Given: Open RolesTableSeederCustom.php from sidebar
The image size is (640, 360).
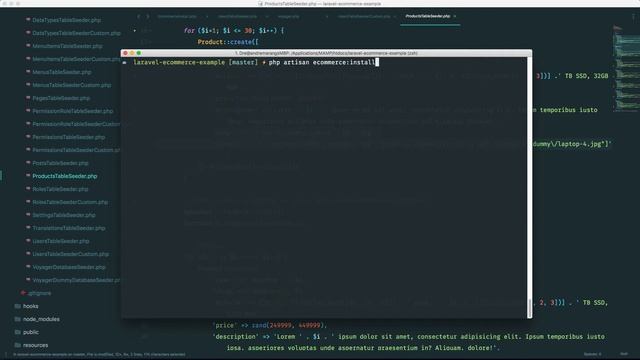Looking at the screenshot, I should pyautogui.click(x=70, y=202).
